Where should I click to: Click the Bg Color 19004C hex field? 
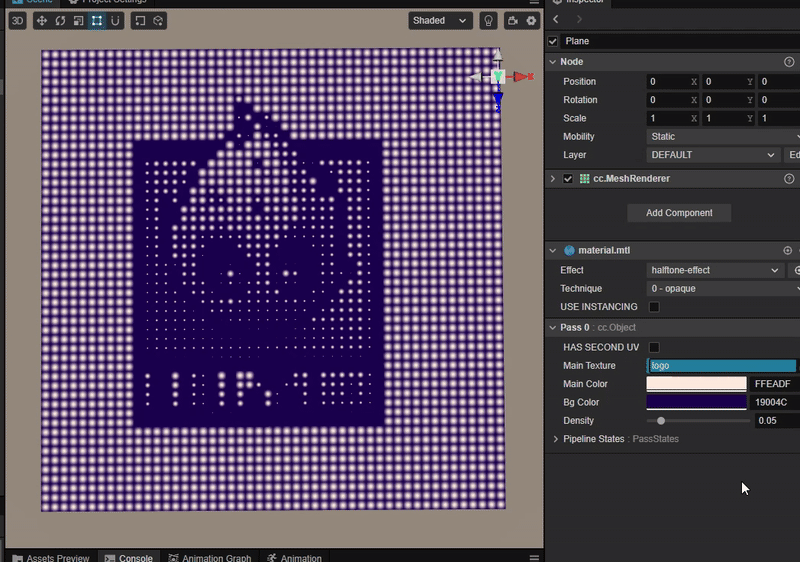coord(776,402)
